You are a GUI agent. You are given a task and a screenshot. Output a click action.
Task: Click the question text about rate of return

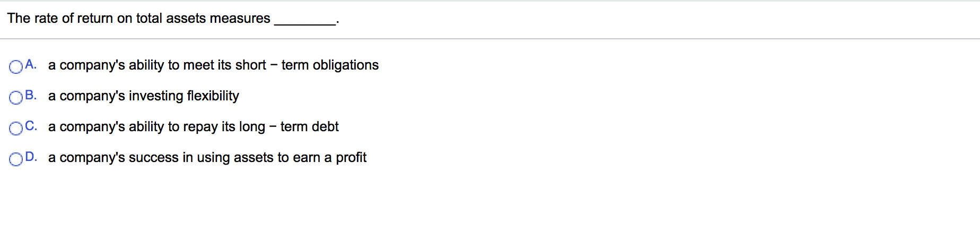pyautogui.click(x=138, y=19)
